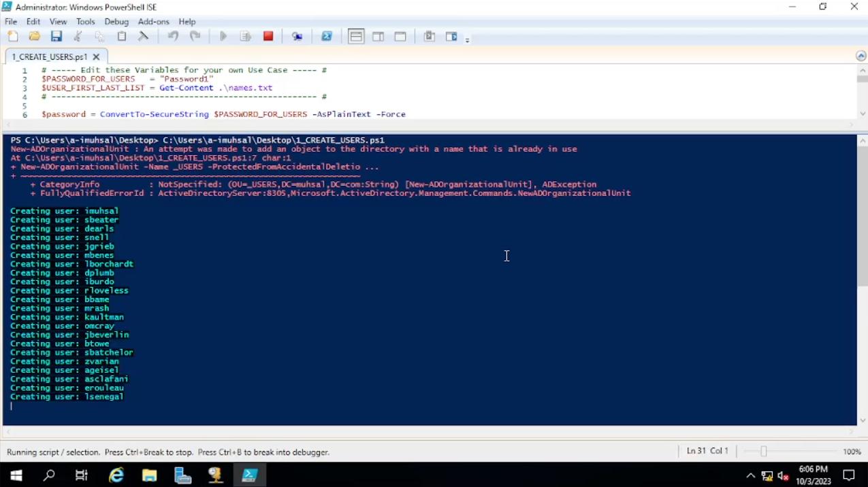Toggle Show Script Pane Maximized layout
Image resolution: width=868 pixels, height=487 pixels.
[400, 37]
